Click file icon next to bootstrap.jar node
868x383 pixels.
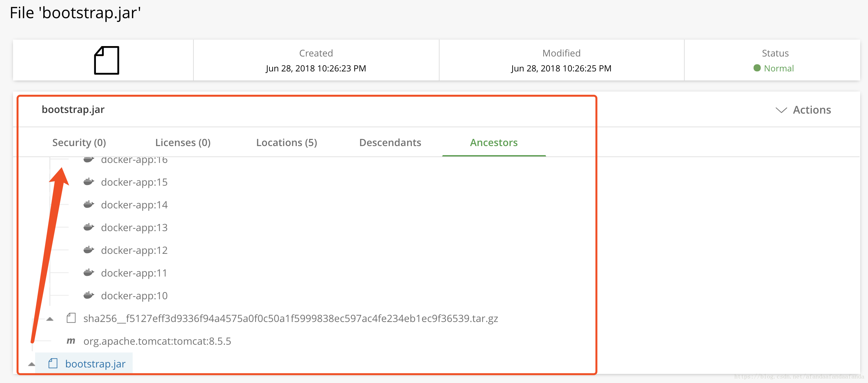53,364
